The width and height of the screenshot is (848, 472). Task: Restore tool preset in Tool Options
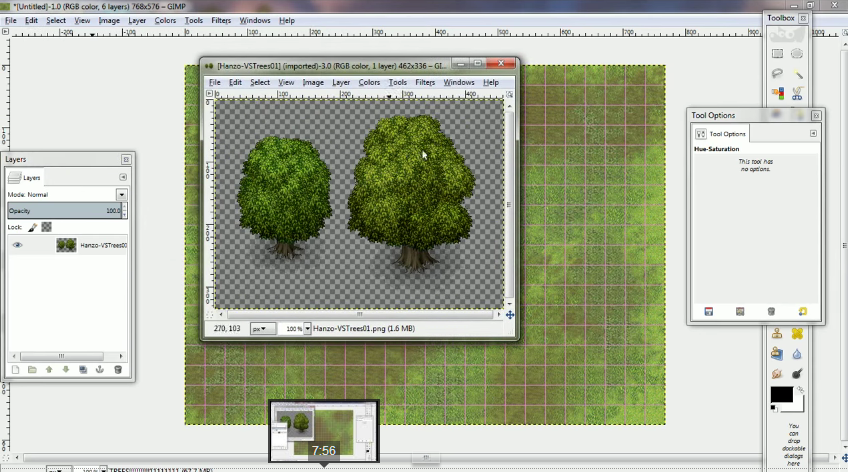tap(740, 311)
